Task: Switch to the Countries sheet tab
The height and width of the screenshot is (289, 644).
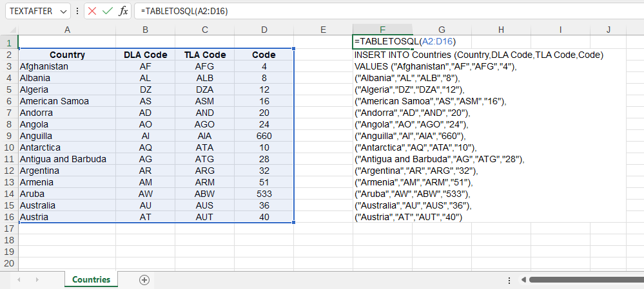Action: pos(91,279)
